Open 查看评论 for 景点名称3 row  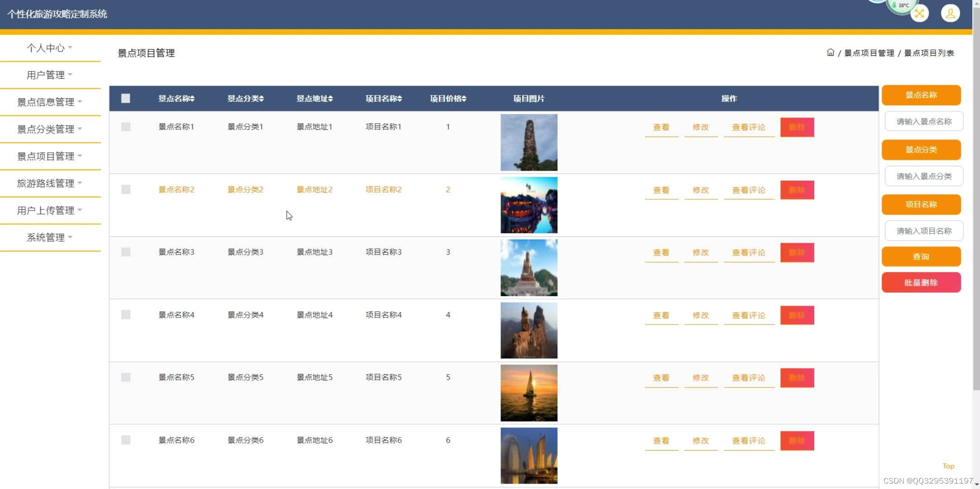tap(749, 253)
